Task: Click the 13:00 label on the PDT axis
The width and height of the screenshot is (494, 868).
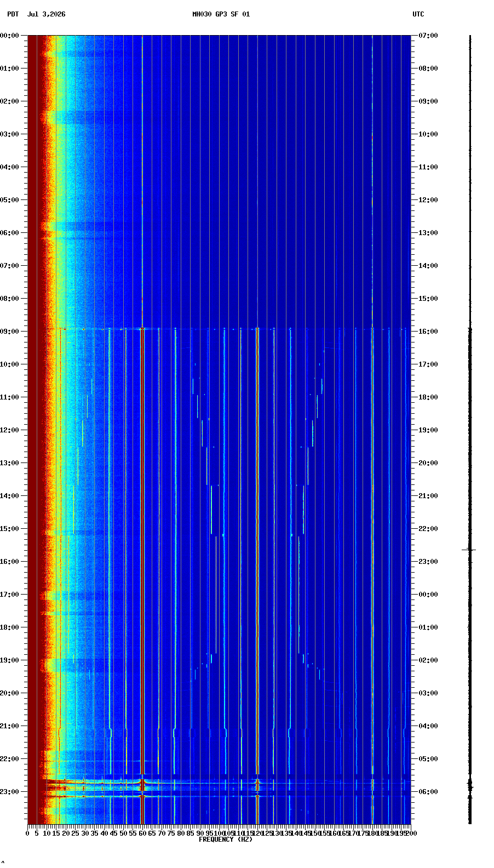Action: pyautogui.click(x=9, y=463)
